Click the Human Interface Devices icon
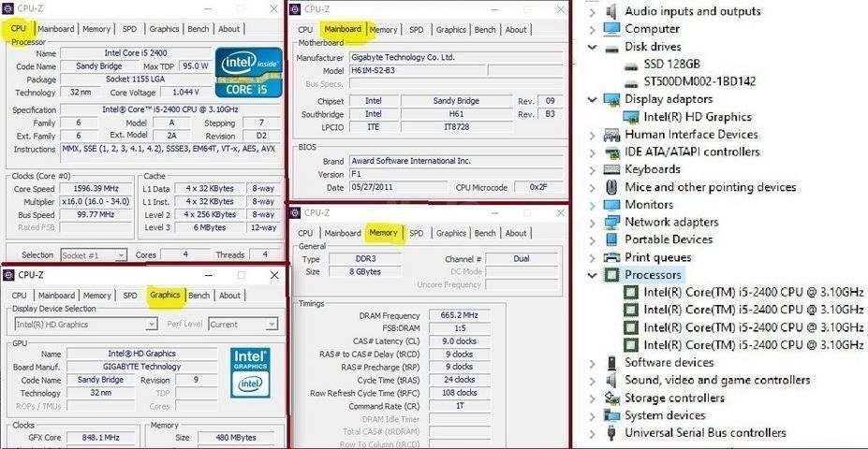The image size is (868, 449). 611,135
